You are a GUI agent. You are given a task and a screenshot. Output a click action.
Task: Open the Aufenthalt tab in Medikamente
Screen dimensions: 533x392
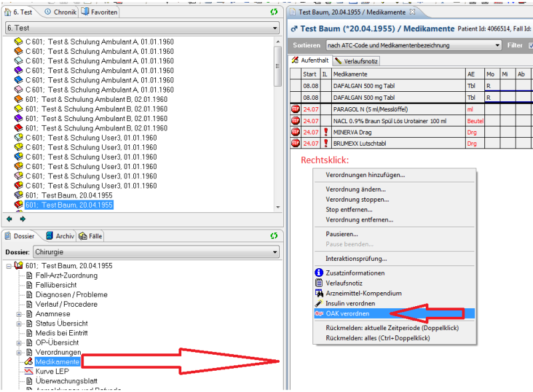pyautogui.click(x=310, y=61)
